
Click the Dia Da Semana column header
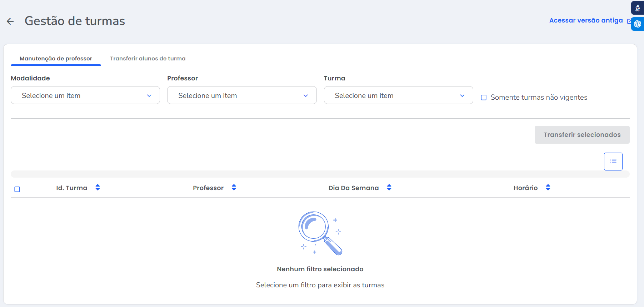pyautogui.click(x=353, y=188)
